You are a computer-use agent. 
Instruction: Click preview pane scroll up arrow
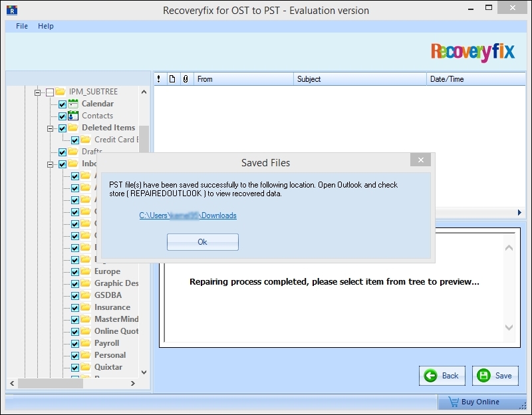click(509, 248)
